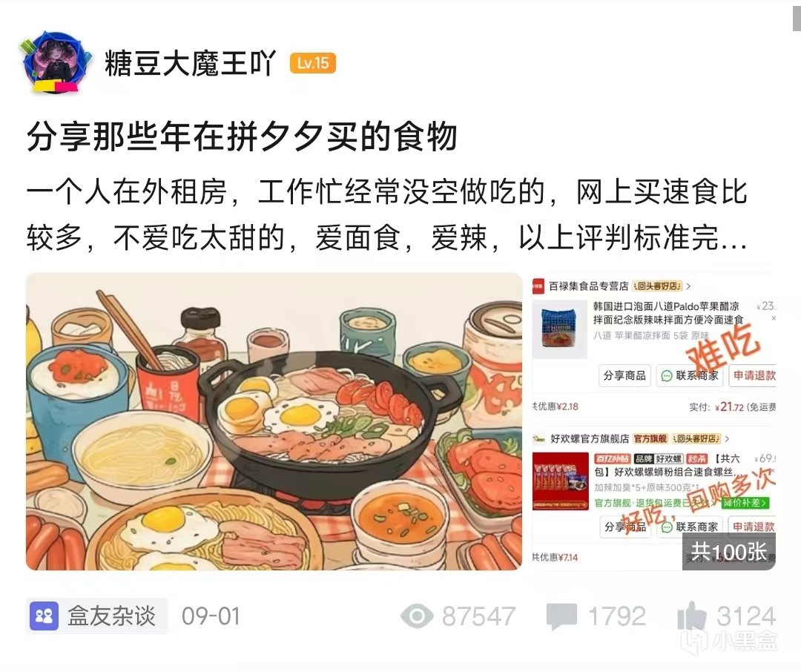Click the 降价补差 green tag

coord(745,503)
